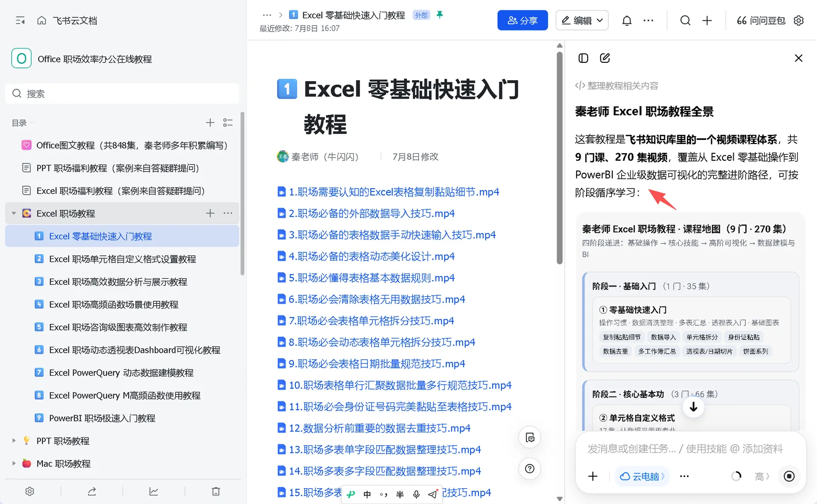Viewport: 817px width, 504px height.
Task: Toggle the 目录 list view icon
Action: coord(228,123)
